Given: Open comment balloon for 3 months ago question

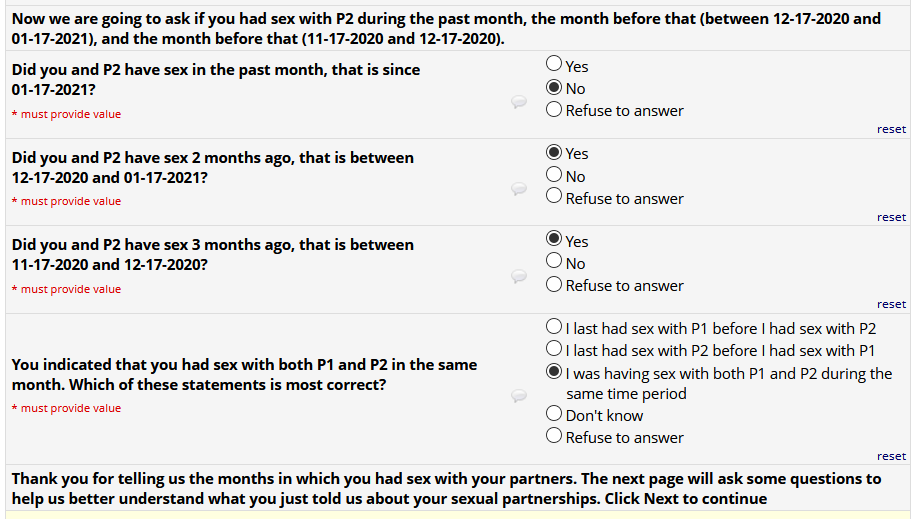Looking at the screenshot, I should 519,277.
